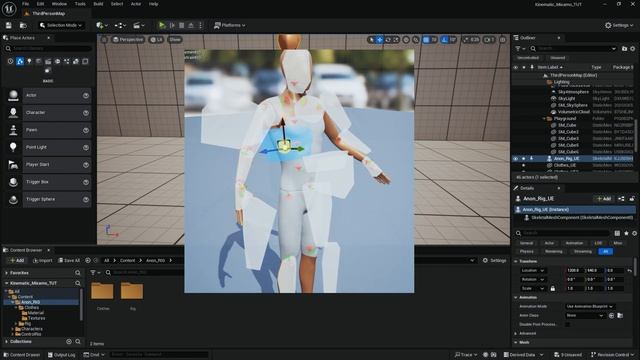Screen dimensions: 640x360
Task: Click the viewport layout maximize icon
Action: point(503,40)
